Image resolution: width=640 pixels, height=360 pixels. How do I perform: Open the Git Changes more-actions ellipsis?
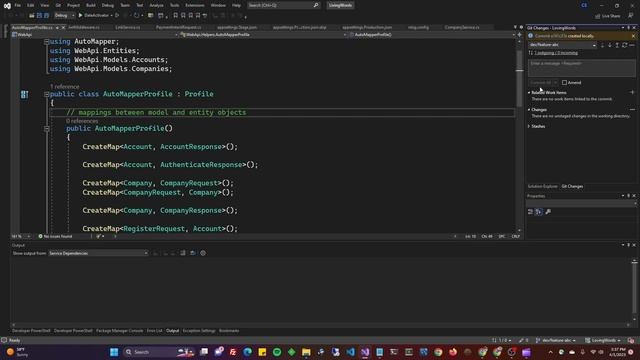click(x=632, y=45)
